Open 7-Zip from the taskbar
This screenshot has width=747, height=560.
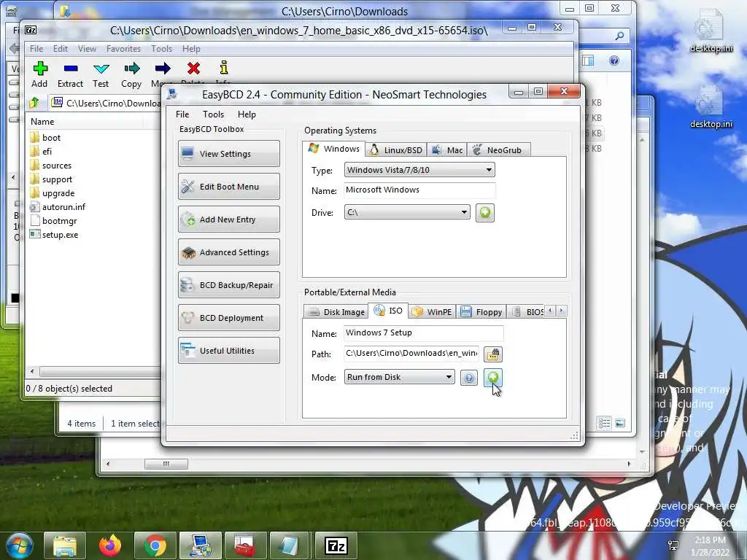pos(336,545)
